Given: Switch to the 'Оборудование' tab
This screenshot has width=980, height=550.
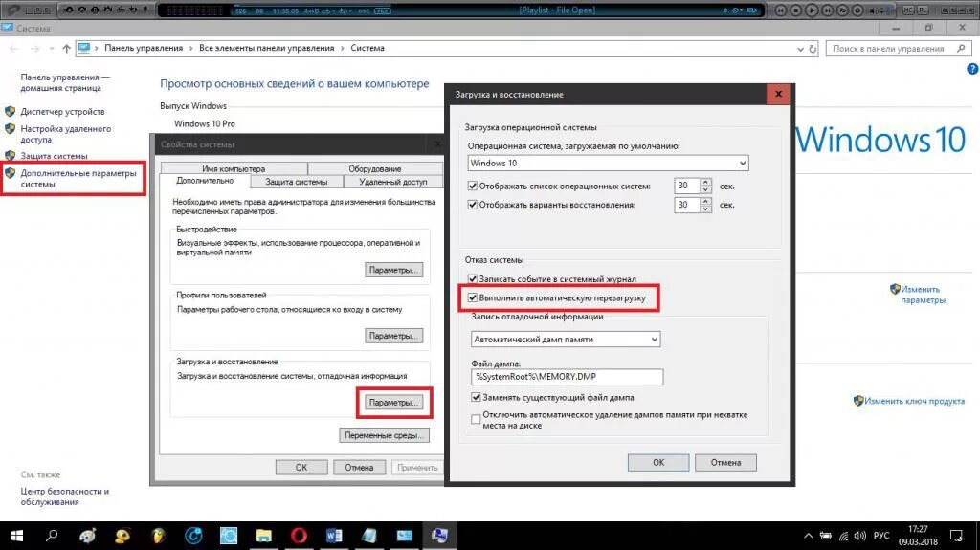Looking at the screenshot, I should click(375, 168).
